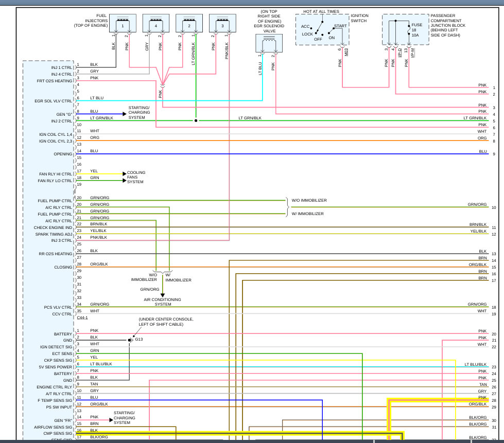The width and height of the screenshot is (504, 443).
Task: Click the Starting/Charging System arrow near GEN "FR"
Action: coord(111,420)
